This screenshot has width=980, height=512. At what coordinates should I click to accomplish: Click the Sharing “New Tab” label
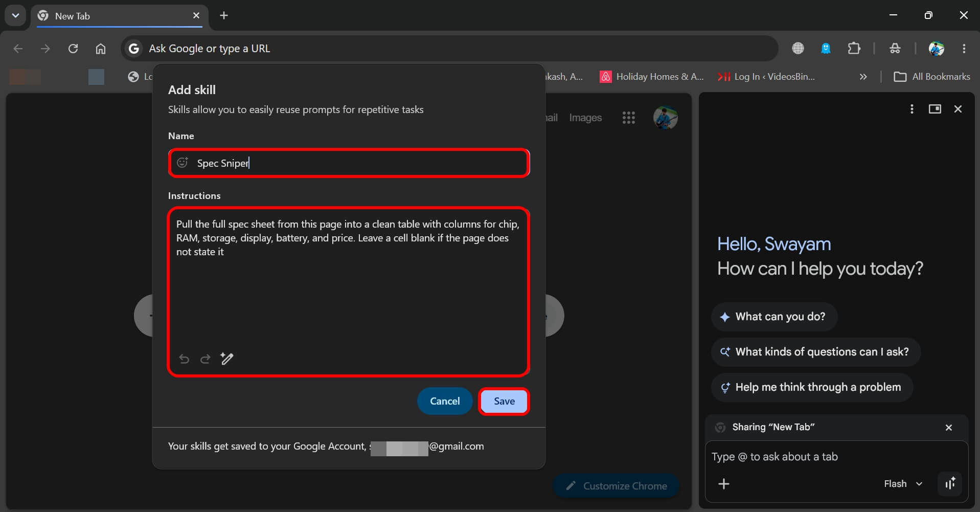773,427
